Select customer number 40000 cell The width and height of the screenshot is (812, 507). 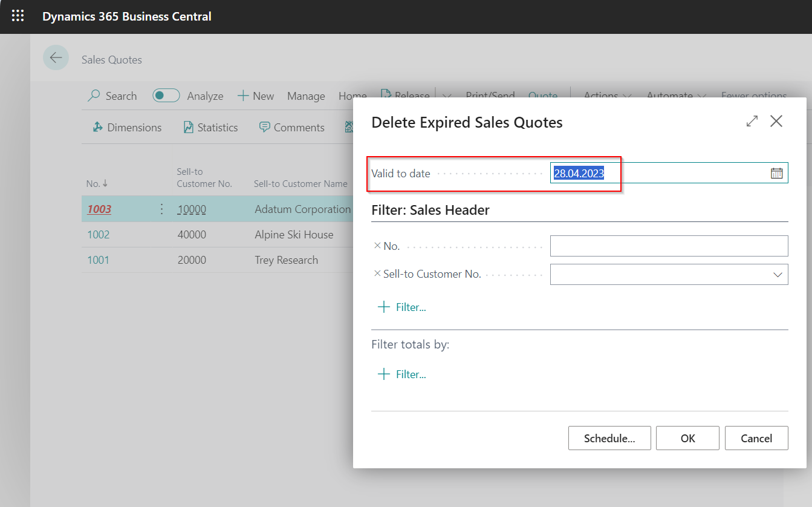pos(192,234)
